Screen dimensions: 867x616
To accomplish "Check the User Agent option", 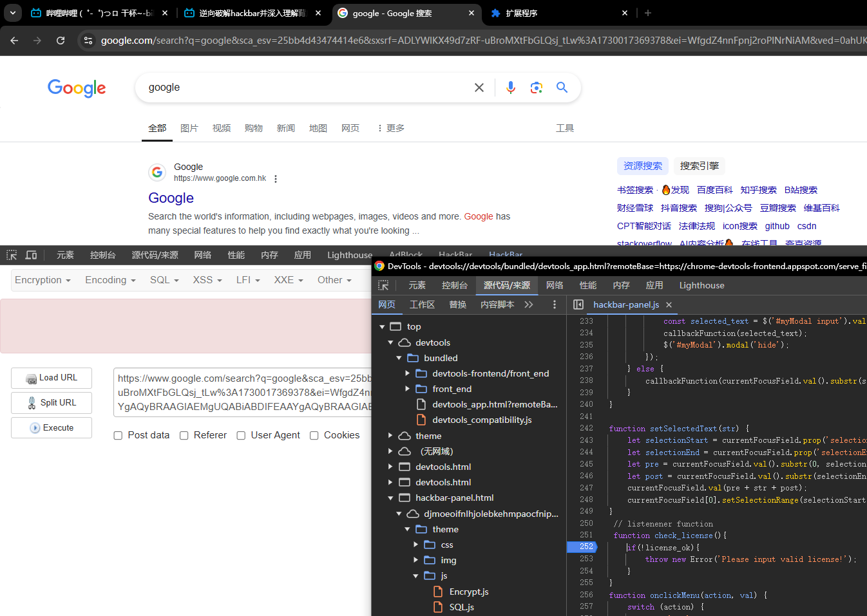I will click(241, 436).
